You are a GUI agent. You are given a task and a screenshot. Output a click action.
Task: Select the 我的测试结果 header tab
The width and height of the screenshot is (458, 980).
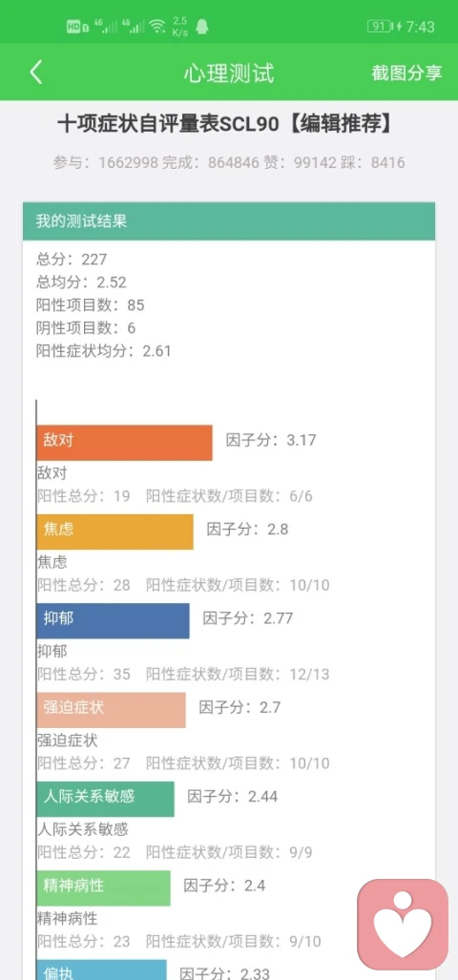pos(229,221)
